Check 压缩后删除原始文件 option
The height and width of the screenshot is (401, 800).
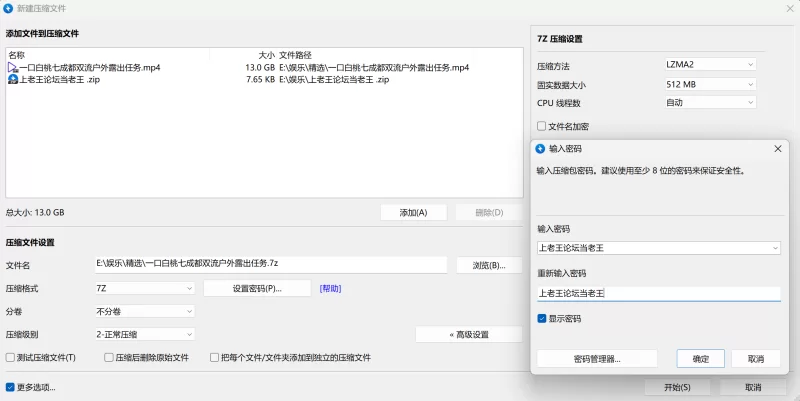click(109, 358)
